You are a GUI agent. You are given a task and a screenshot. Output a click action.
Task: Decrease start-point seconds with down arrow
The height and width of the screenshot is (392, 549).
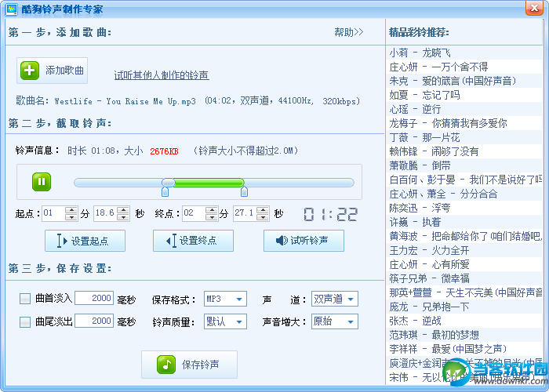coord(123,217)
